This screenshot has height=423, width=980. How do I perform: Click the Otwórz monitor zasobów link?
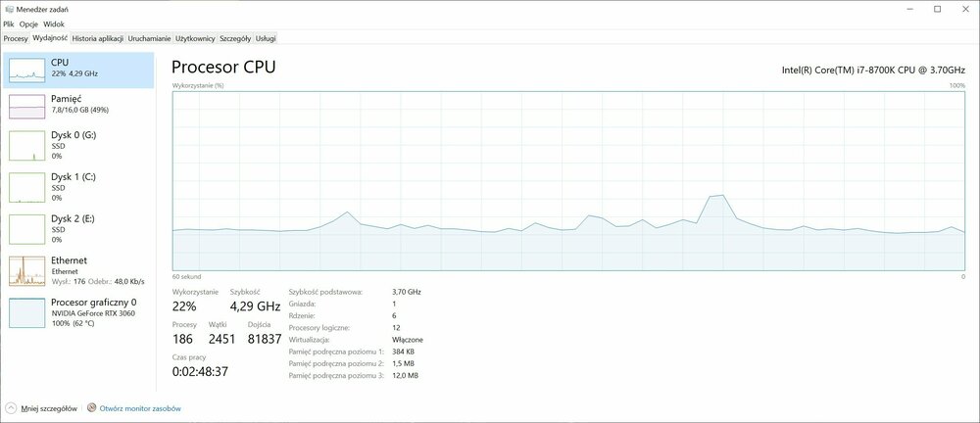139,408
